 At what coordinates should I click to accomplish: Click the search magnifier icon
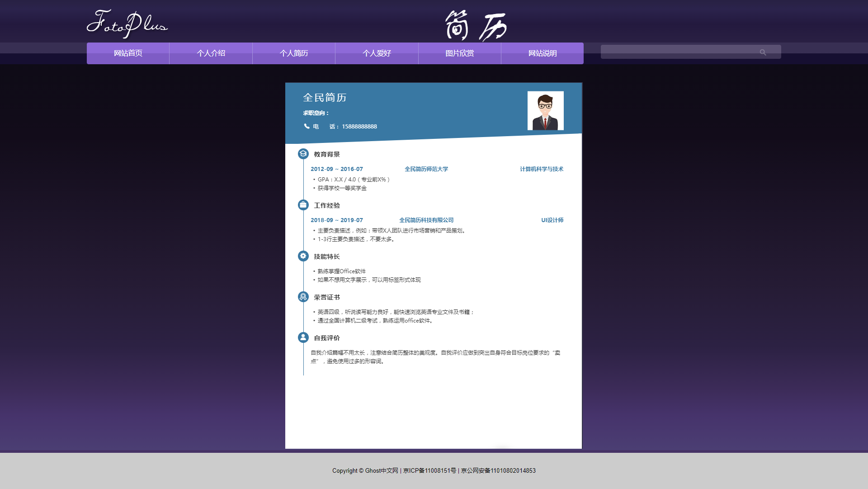point(763,52)
